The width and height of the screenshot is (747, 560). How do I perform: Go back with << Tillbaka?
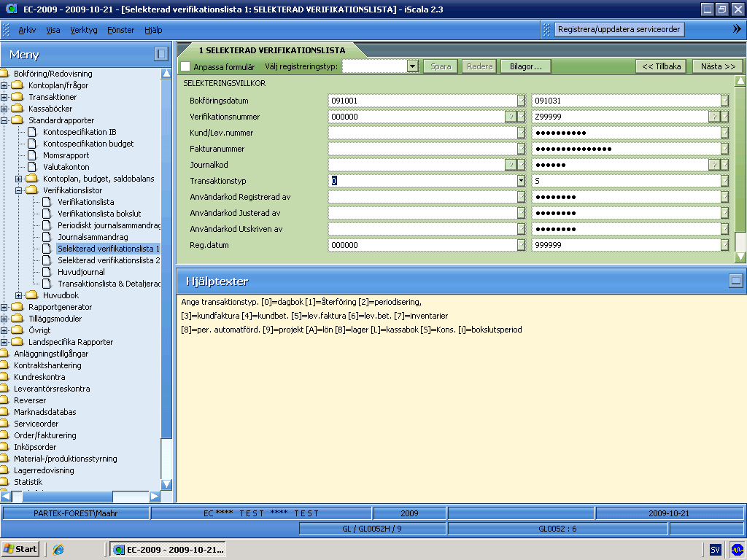(x=661, y=66)
